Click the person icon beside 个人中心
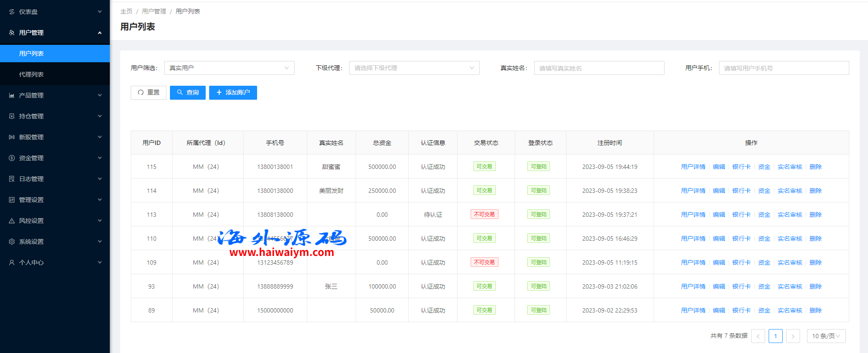 [x=12, y=262]
